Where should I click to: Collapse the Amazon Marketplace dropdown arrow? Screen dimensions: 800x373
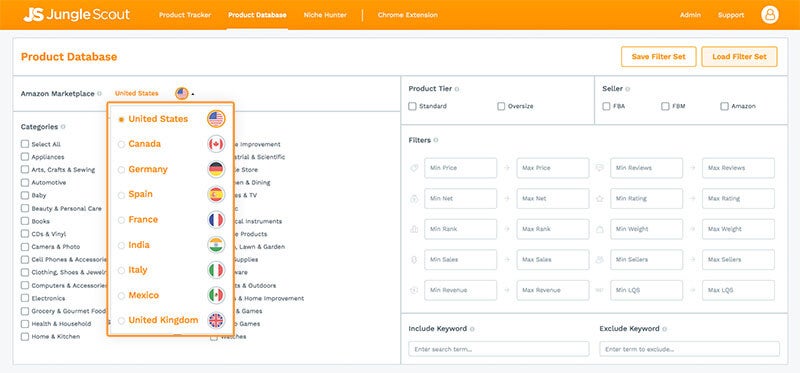tap(193, 94)
